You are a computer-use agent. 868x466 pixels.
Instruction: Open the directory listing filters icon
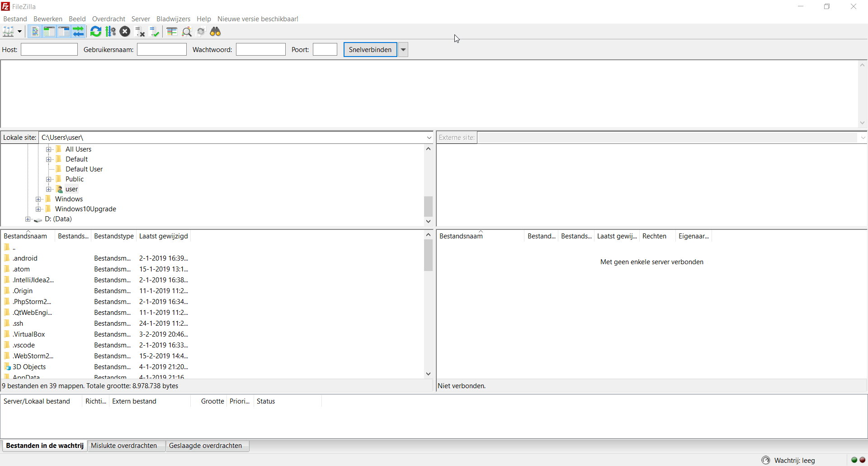coord(172,32)
